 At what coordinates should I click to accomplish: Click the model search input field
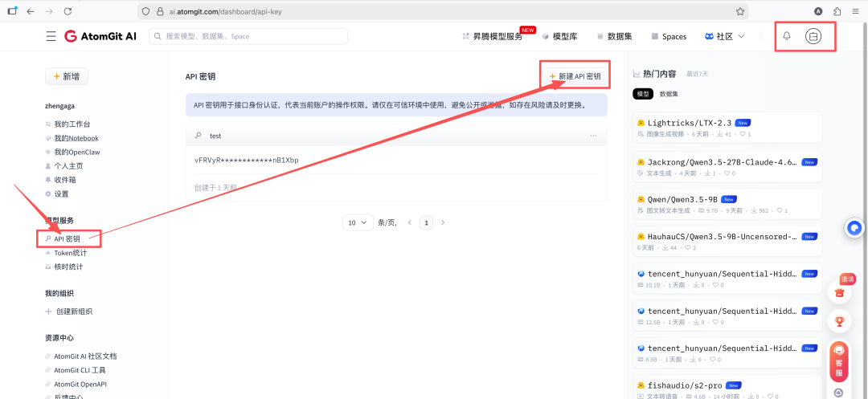tap(248, 36)
